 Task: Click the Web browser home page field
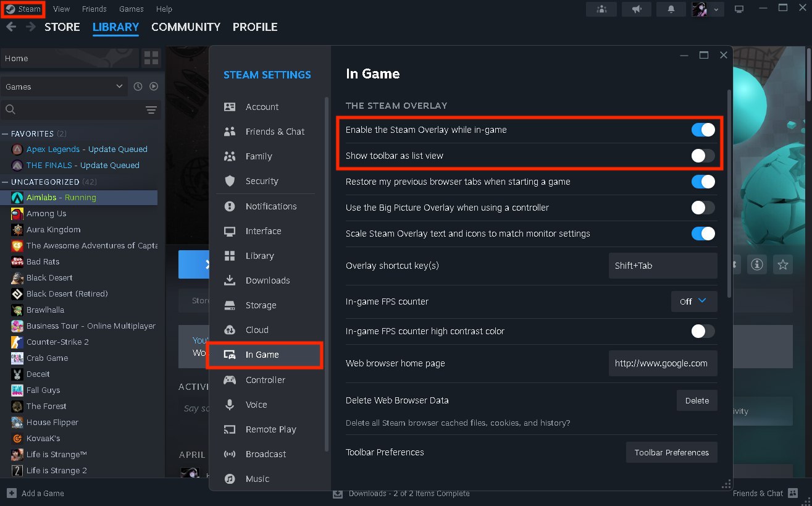(663, 363)
